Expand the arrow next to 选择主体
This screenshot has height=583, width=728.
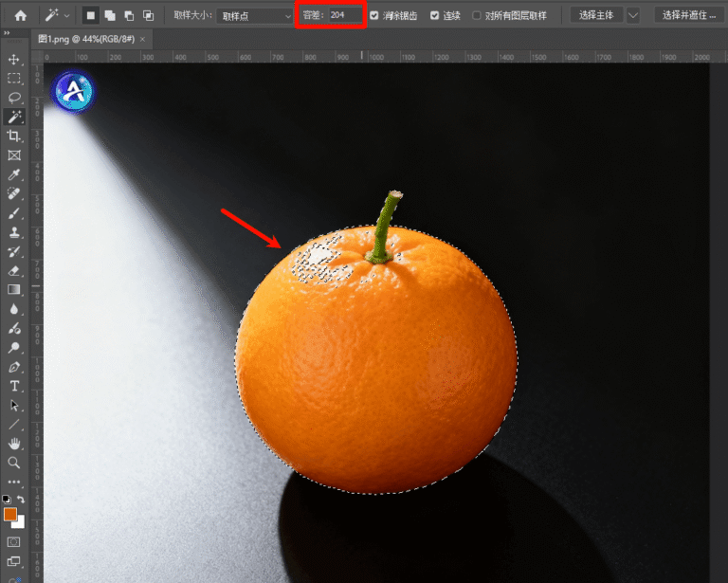coord(633,15)
